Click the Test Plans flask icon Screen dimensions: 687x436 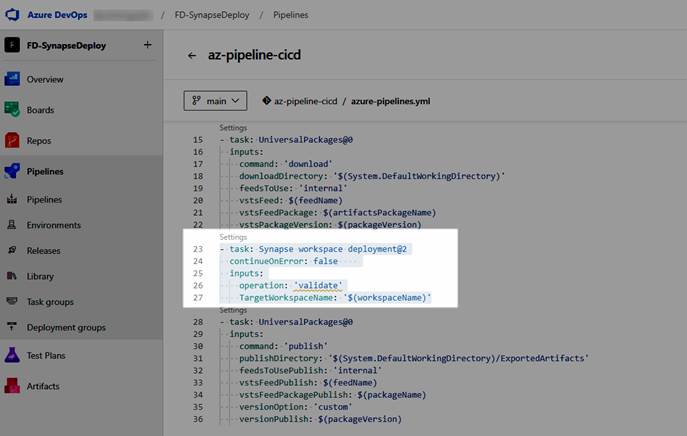pos(12,355)
